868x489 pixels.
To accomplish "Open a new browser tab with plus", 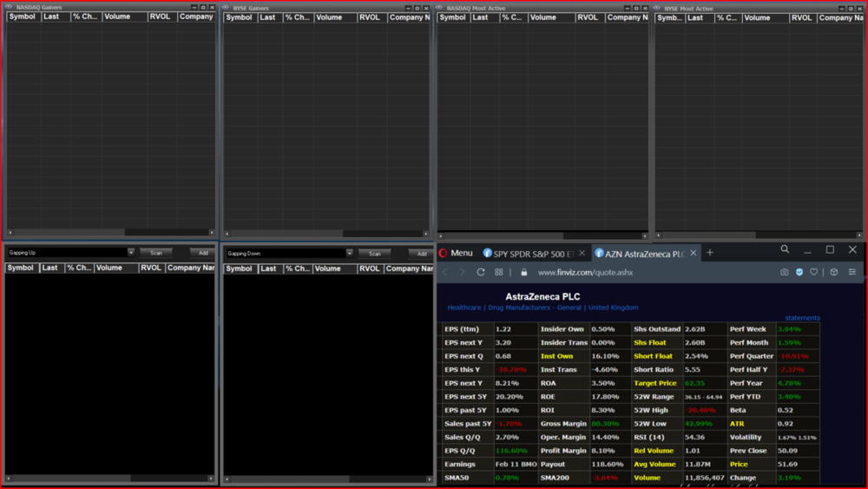I will tap(710, 253).
